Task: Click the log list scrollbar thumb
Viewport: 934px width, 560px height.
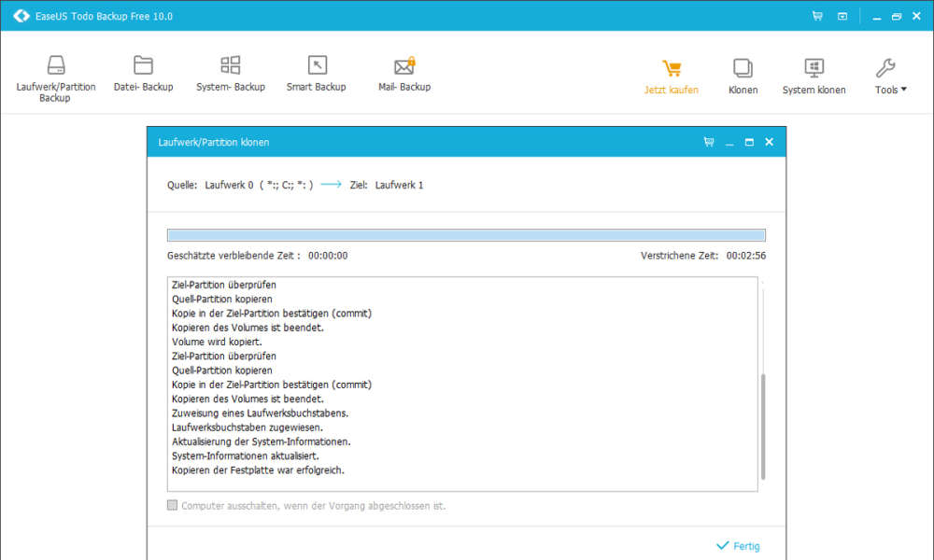Action: pyautogui.click(x=763, y=427)
